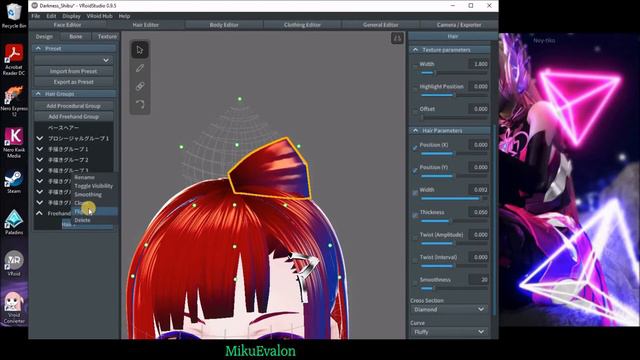Click the Highlight Position slider
The image size is (640, 360).
454,95
